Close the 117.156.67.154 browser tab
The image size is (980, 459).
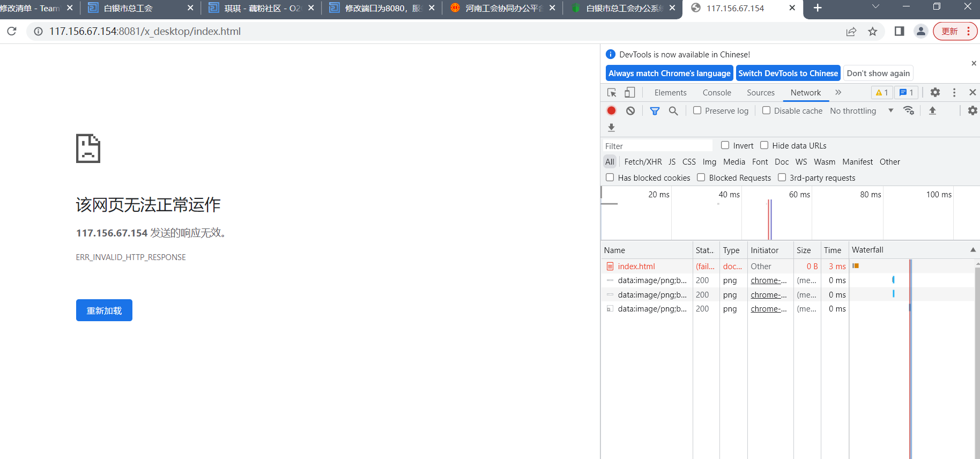pyautogui.click(x=792, y=8)
